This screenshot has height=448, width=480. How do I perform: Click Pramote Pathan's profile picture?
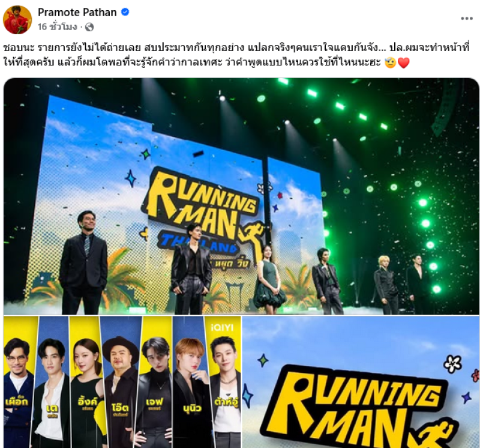17,19
